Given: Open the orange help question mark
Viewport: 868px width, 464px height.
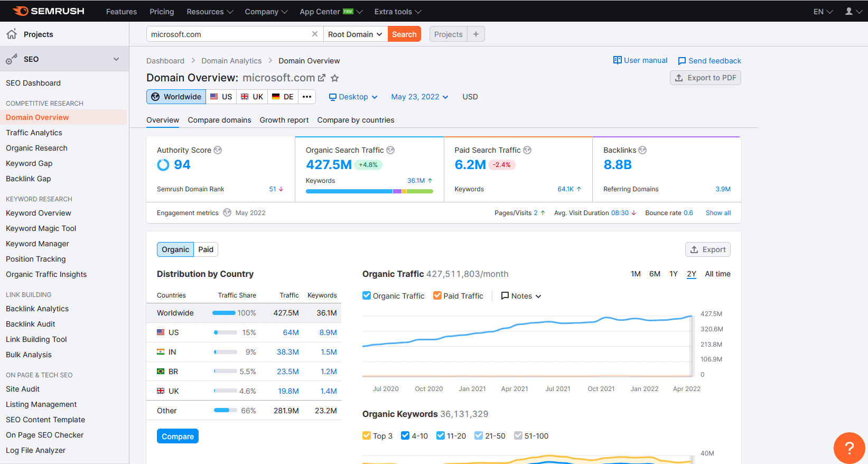Looking at the screenshot, I should (x=849, y=448).
